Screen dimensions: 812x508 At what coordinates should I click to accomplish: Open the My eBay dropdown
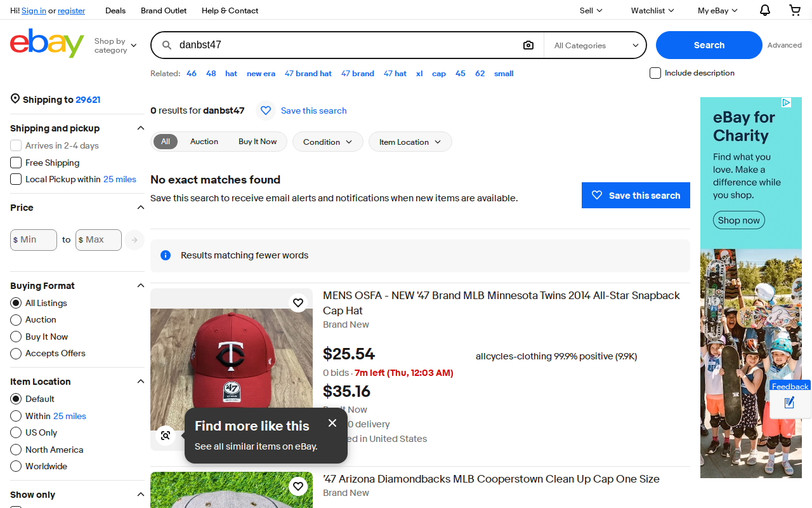pyautogui.click(x=717, y=10)
